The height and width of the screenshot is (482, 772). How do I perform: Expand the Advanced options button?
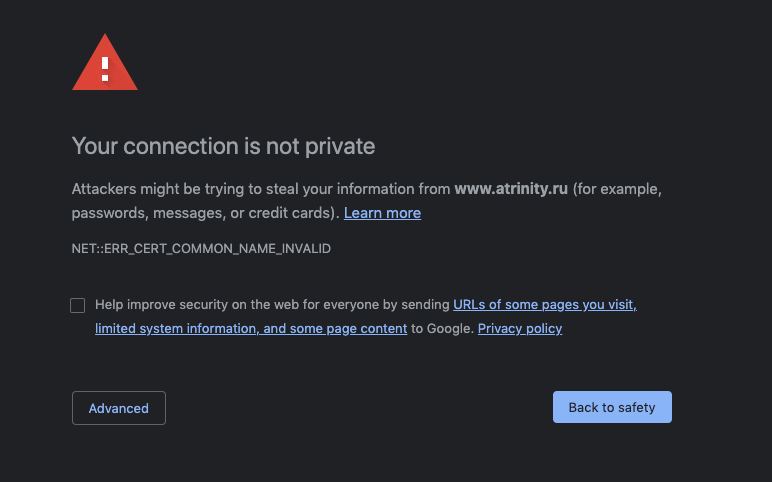(x=119, y=408)
